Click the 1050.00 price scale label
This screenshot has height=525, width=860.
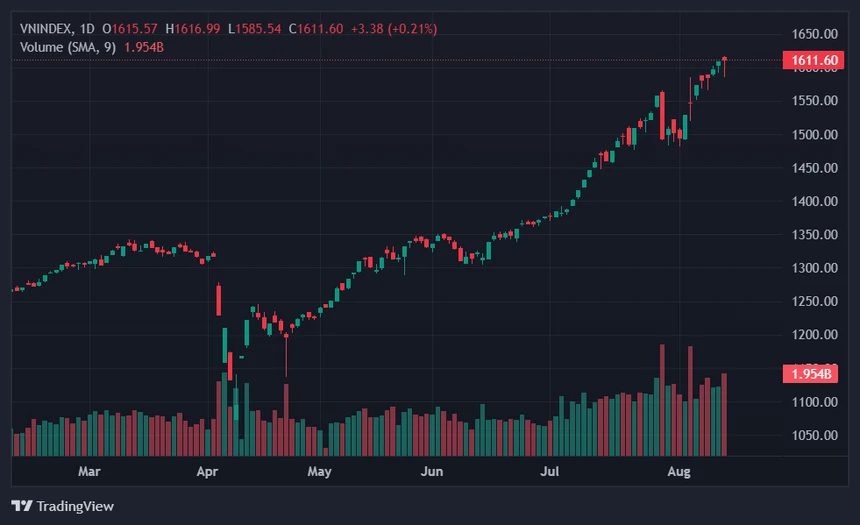click(814, 436)
